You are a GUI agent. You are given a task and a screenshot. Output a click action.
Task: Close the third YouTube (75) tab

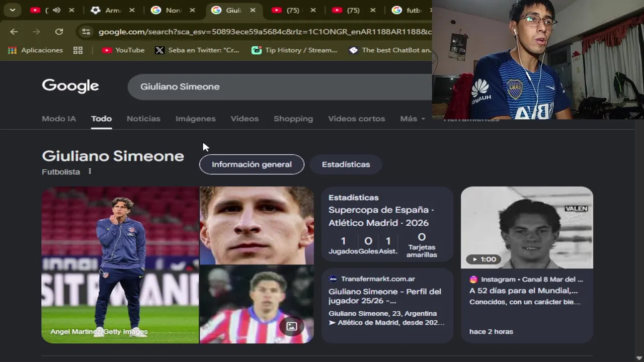(x=373, y=10)
